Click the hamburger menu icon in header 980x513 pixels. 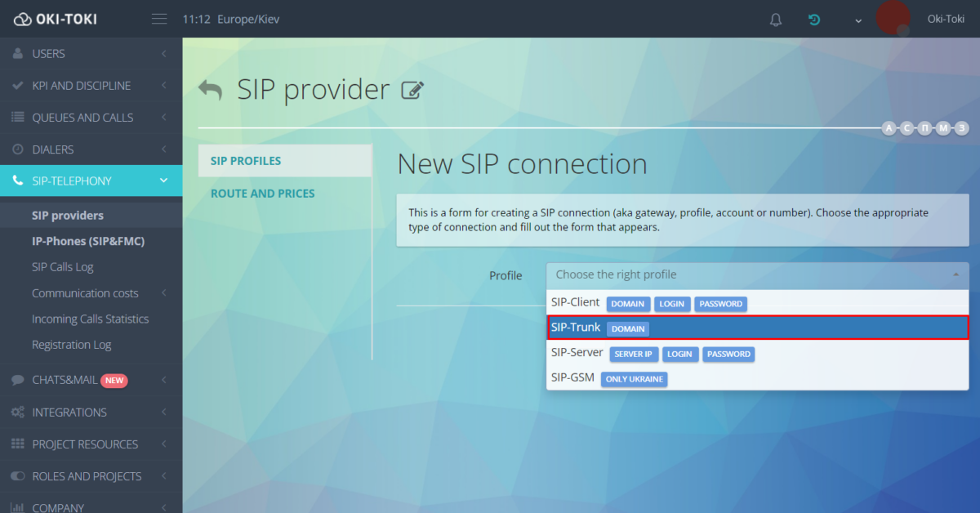tap(158, 18)
